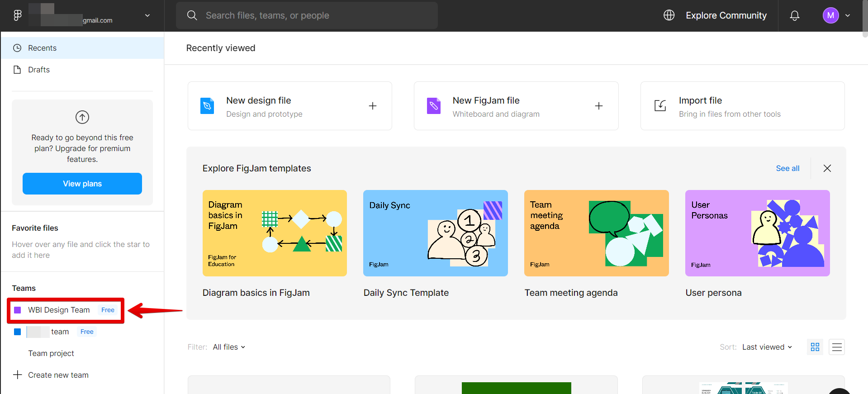Click See all templates link
The height and width of the screenshot is (394, 868).
[x=787, y=168]
